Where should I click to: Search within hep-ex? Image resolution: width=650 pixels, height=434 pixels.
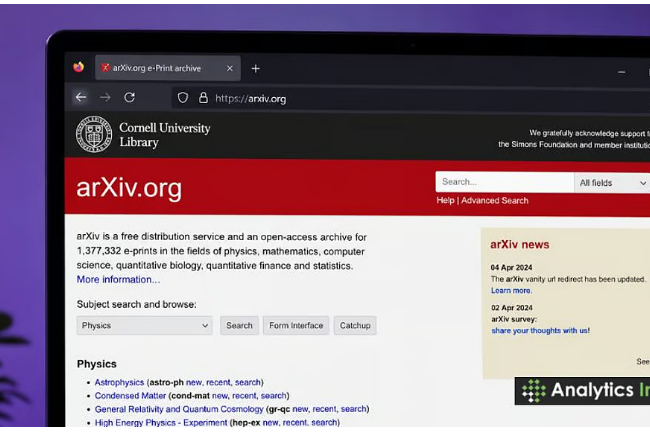coord(324,422)
